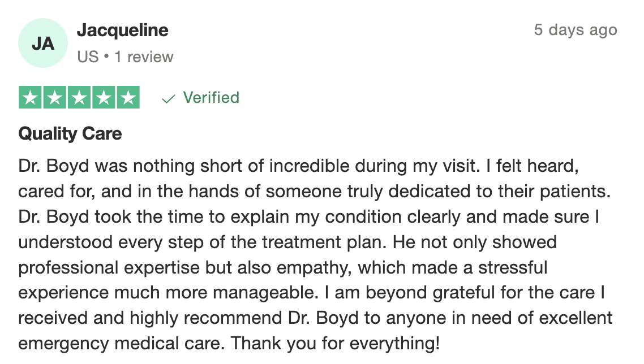Click the sentence "Thank you for everything!"
644x364 pixels.
[336, 343]
